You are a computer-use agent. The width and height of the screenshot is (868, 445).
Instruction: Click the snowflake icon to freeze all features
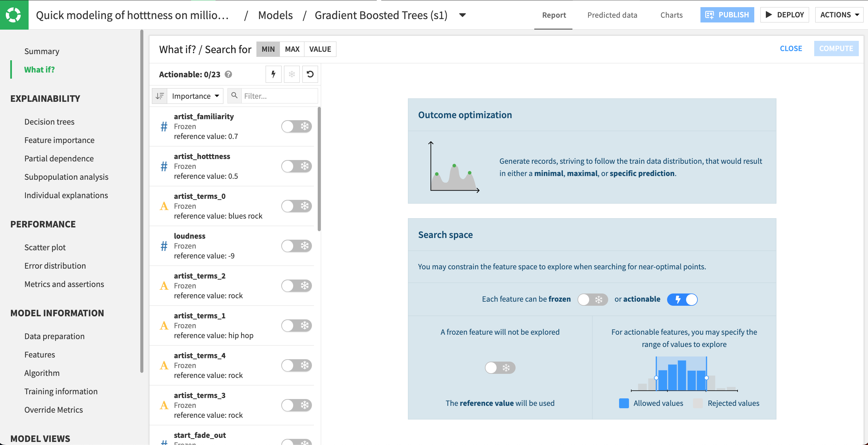pos(291,74)
